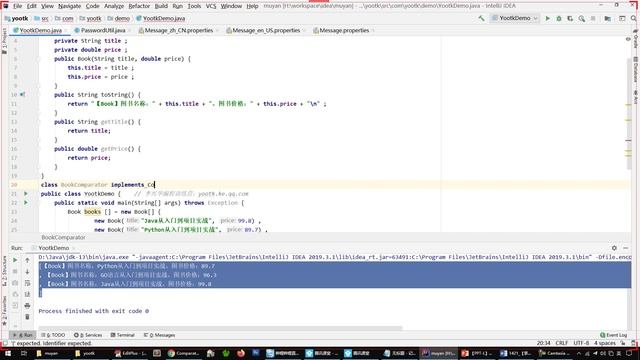The width and height of the screenshot is (640, 360).
Task: Open the Event Log
Action: (x=613, y=335)
